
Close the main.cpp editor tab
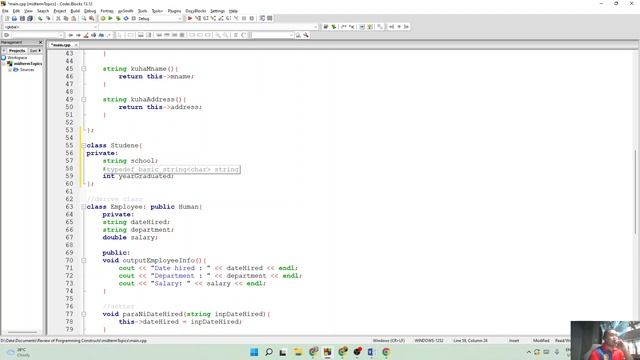(x=76, y=45)
